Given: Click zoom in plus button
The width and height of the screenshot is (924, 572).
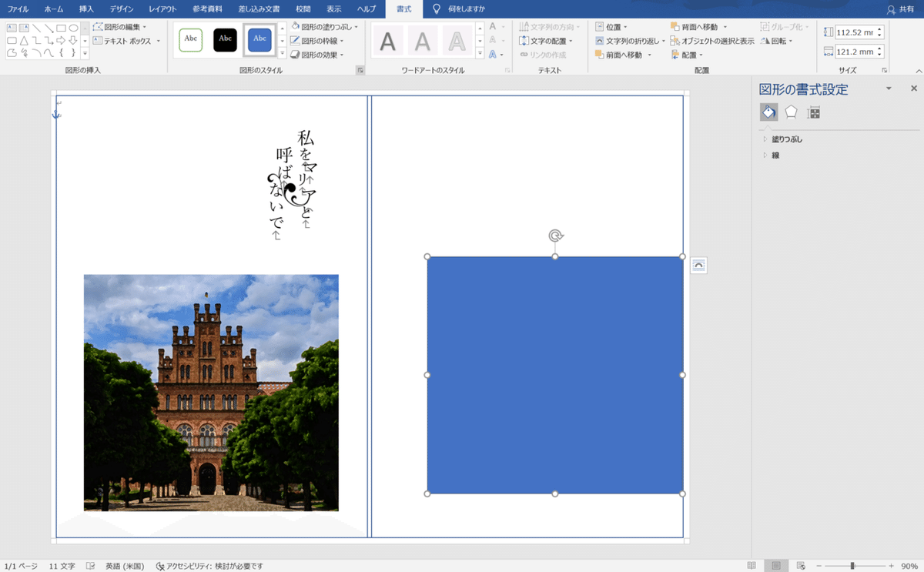Looking at the screenshot, I should pyautogui.click(x=891, y=566).
